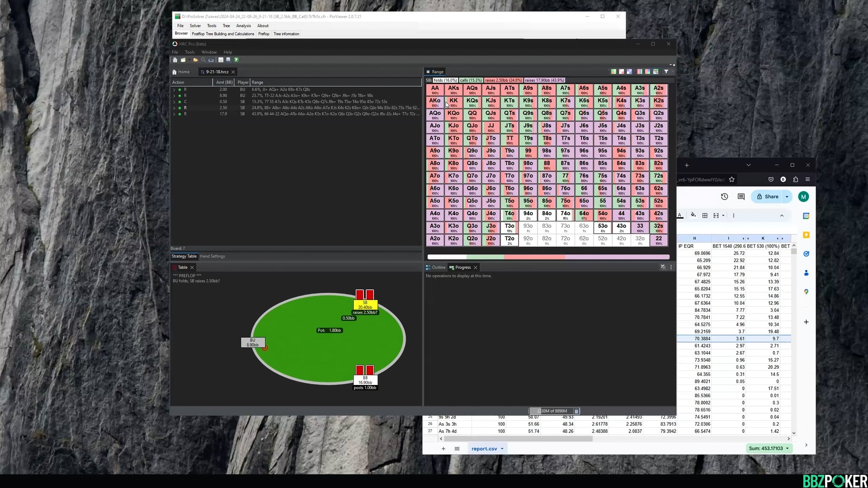This screenshot has width=868, height=488.
Task: Toggle the folds (16.0%) range display
Action: (446, 80)
